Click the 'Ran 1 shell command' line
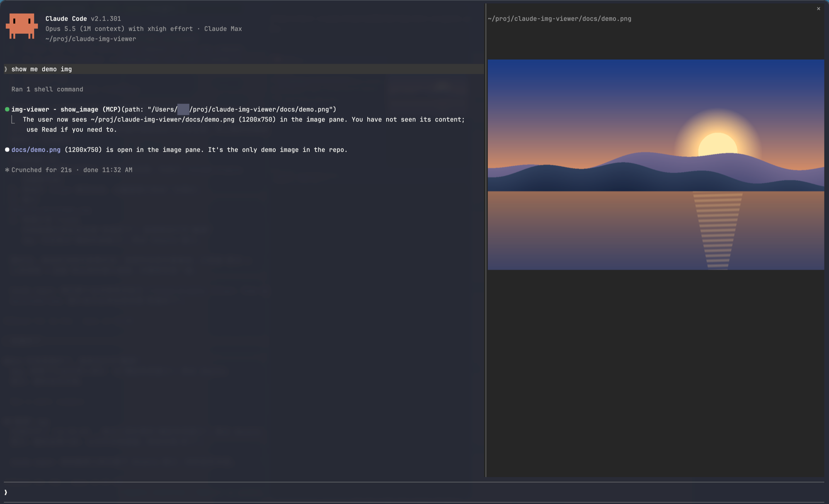Screen dimensions: 829x504 coord(47,90)
